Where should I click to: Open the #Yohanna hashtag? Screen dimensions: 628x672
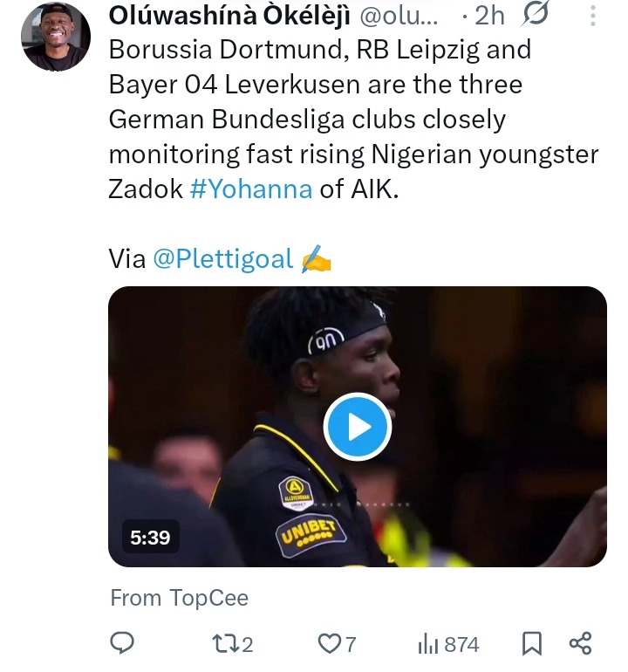click(x=250, y=189)
